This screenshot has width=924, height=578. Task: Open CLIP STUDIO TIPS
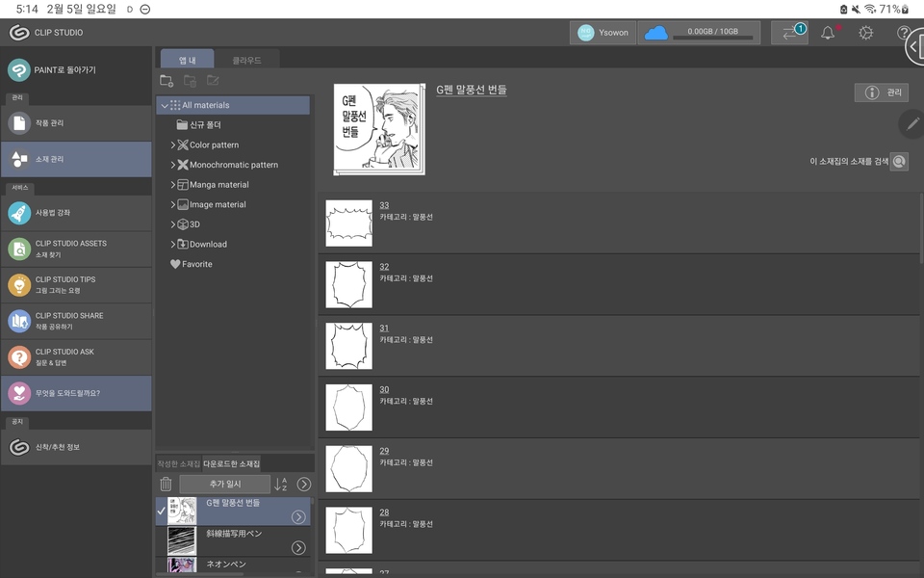point(76,285)
